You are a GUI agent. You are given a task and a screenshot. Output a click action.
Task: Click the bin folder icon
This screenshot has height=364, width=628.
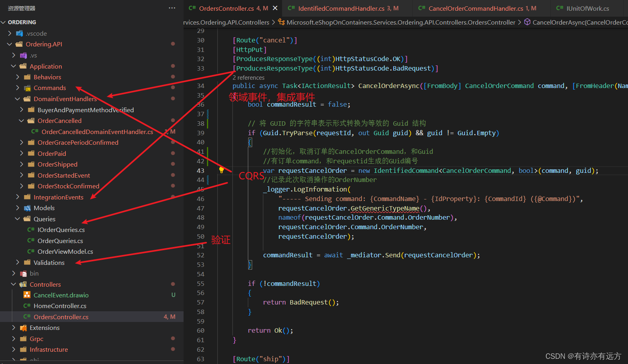tap(23, 273)
